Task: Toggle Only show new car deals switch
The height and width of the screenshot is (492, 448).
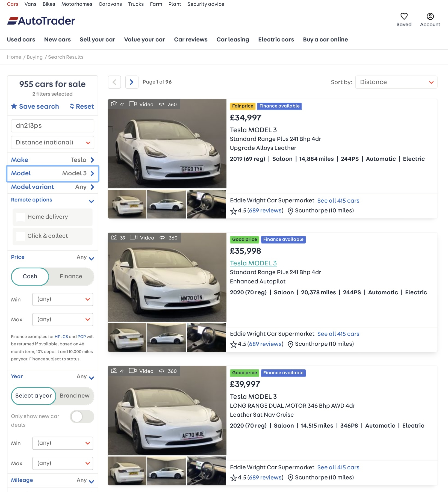Action: pyautogui.click(x=82, y=417)
